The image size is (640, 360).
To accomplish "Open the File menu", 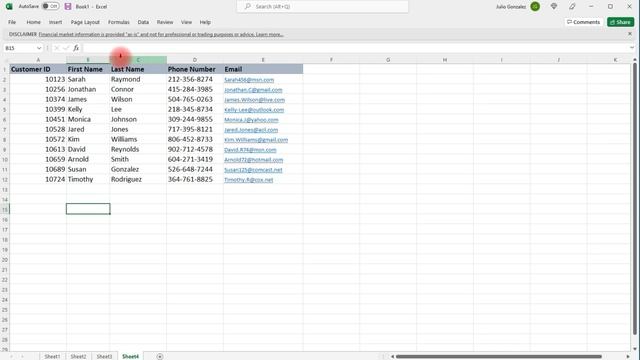I will tap(12, 22).
